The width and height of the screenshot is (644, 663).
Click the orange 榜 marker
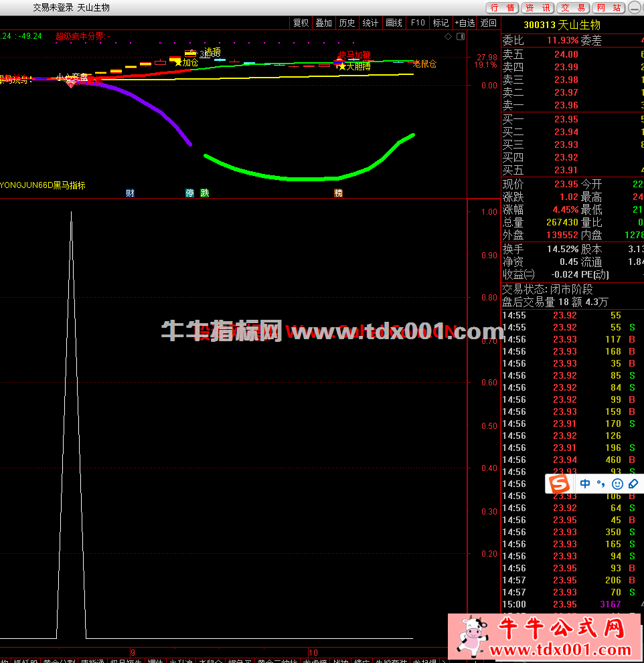point(339,193)
